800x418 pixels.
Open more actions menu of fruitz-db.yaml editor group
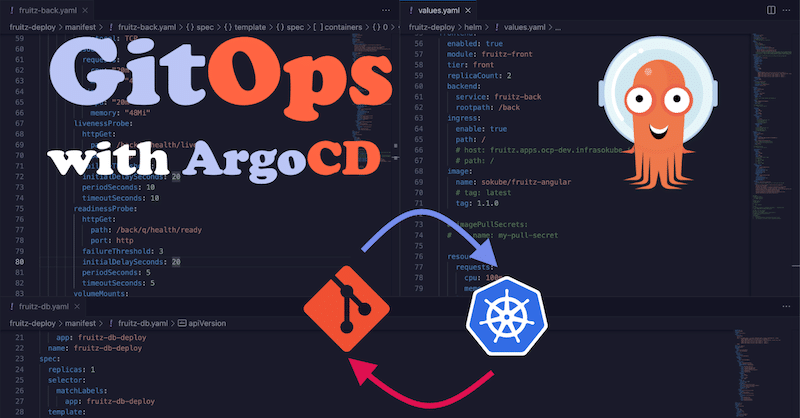tap(786, 306)
